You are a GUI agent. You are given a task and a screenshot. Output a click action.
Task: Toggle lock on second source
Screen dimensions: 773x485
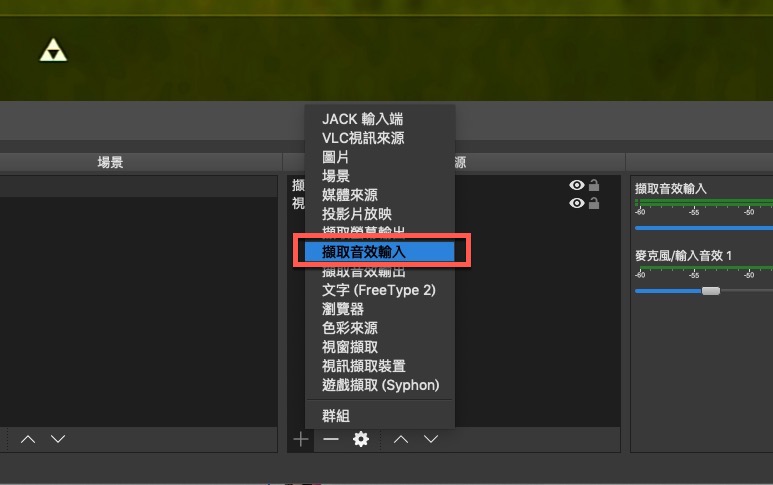pyautogui.click(x=594, y=203)
